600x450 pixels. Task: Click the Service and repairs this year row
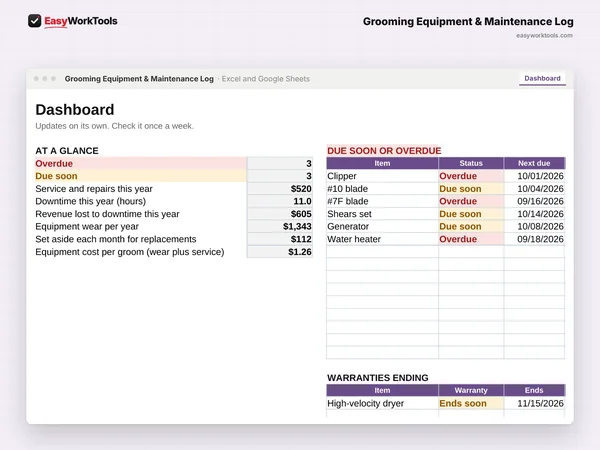pos(174,189)
